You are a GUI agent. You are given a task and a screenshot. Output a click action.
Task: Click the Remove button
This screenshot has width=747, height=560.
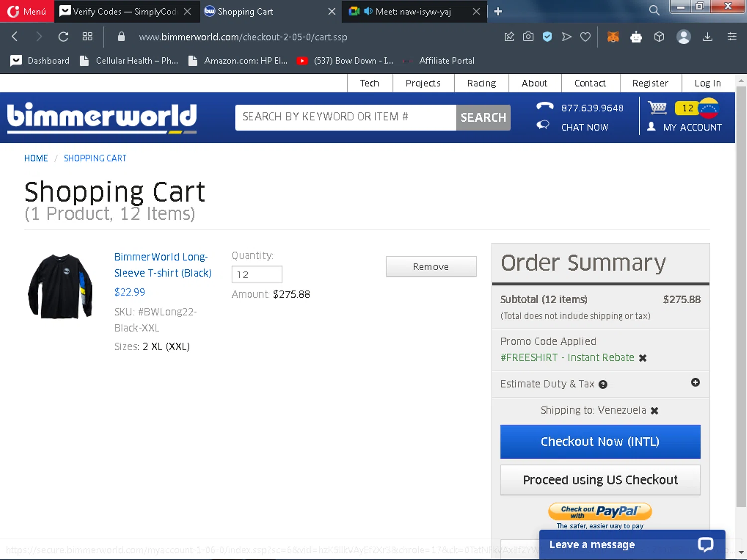click(x=431, y=266)
